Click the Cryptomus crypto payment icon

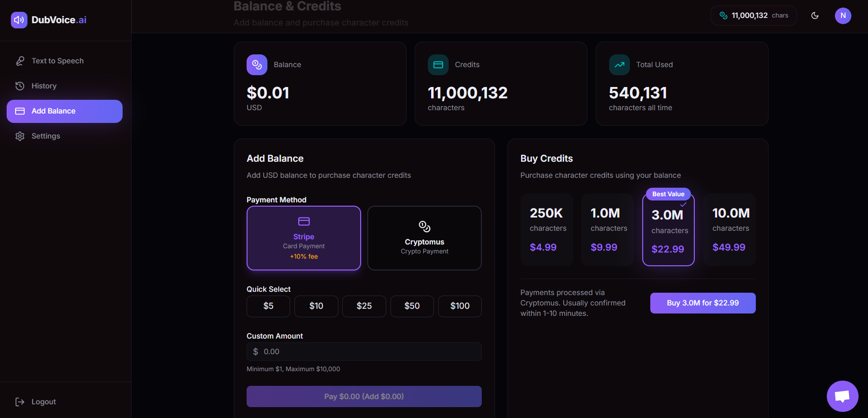[424, 226]
